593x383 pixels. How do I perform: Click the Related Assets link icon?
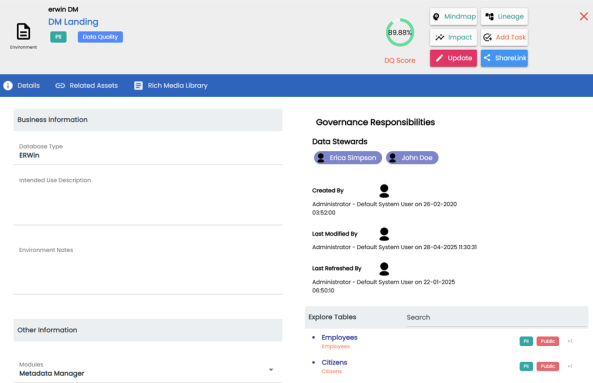click(x=60, y=85)
